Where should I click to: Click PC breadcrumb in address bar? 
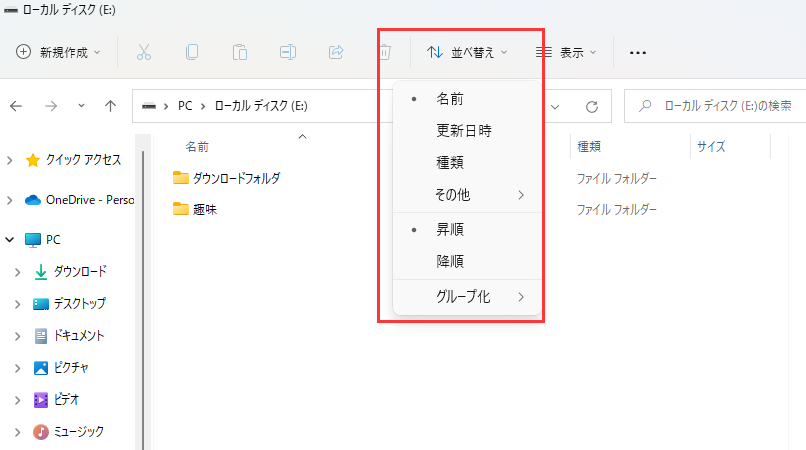click(185, 106)
